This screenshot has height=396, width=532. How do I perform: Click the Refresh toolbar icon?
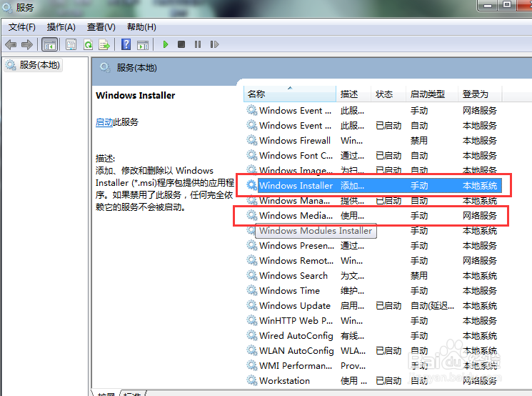89,44
